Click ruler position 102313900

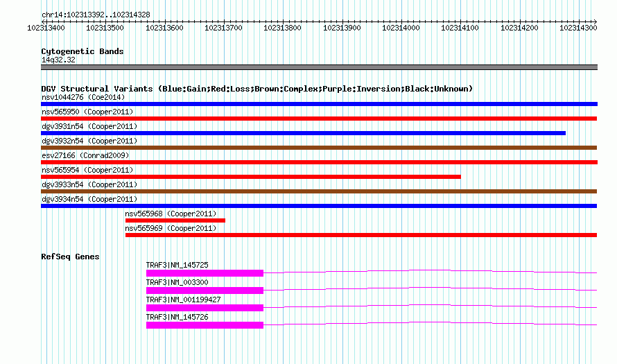click(342, 28)
